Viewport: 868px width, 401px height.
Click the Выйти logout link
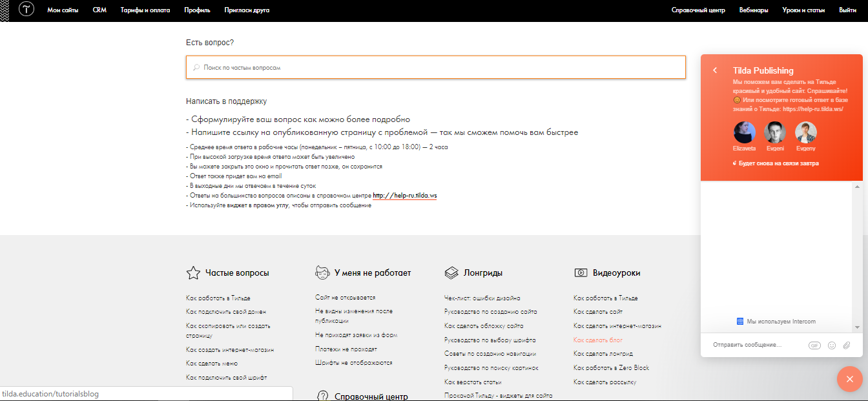[x=847, y=10]
